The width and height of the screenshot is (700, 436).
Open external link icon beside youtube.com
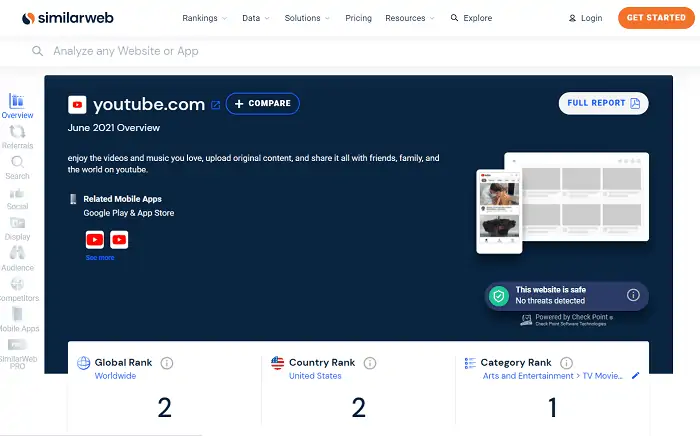click(215, 104)
